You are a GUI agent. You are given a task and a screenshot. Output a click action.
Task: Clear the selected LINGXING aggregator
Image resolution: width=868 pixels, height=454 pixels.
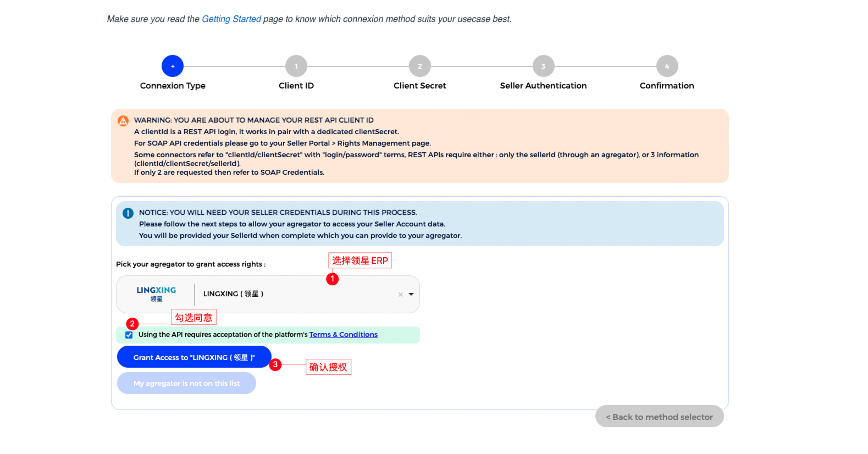pos(401,295)
